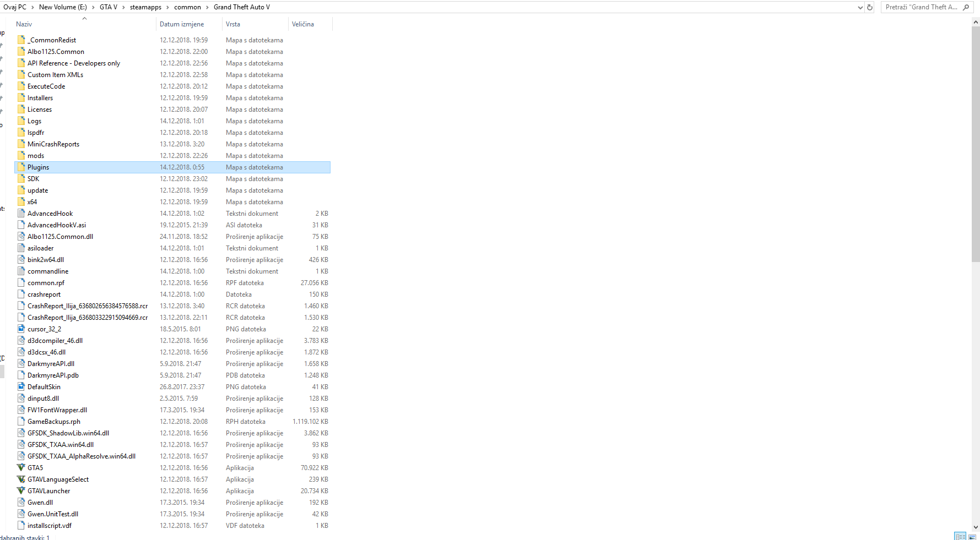Click the mods folder icon
980x540 pixels.
[21, 155]
